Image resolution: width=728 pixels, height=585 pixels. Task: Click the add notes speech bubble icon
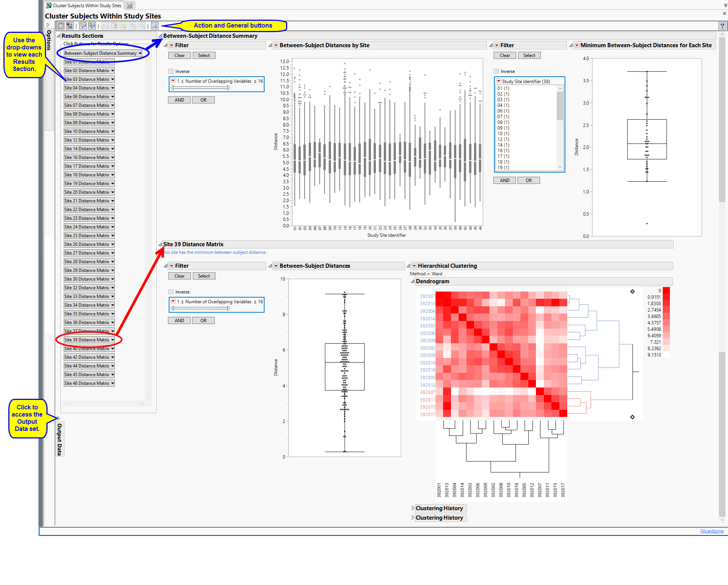pyautogui.click(x=83, y=26)
